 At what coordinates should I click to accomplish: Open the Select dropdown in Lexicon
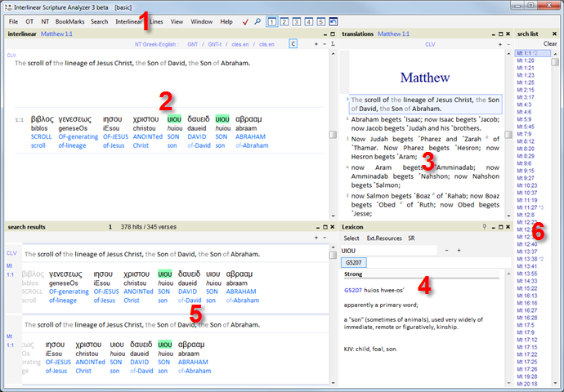[351, 238]
